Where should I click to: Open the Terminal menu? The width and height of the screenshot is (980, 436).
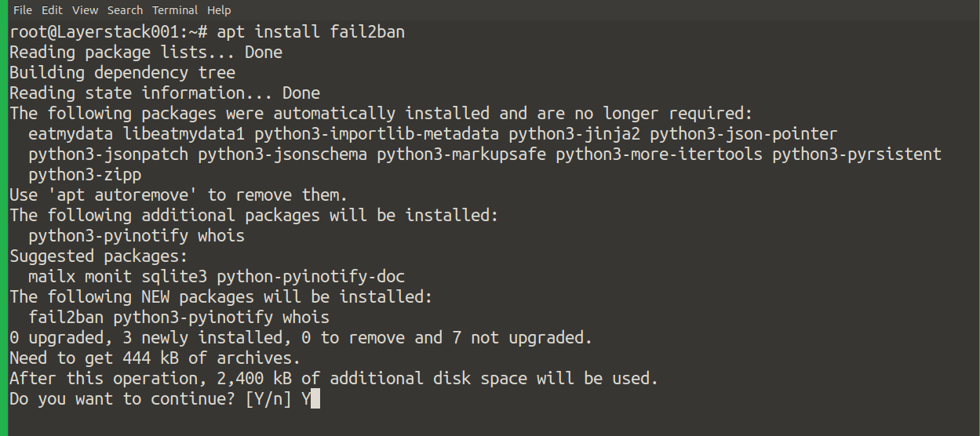[175, 10]
